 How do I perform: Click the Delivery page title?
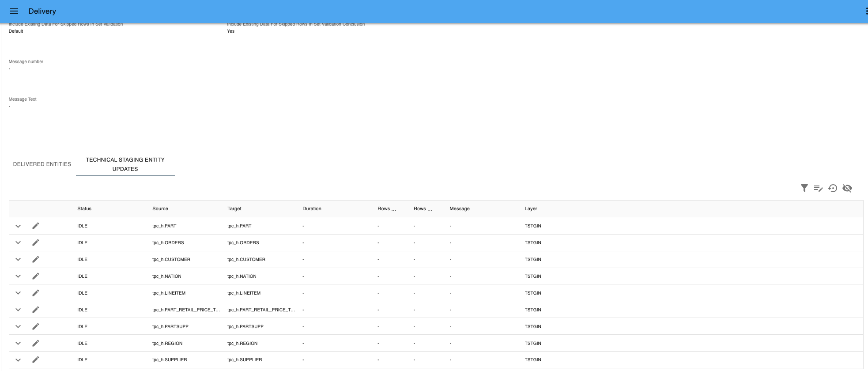click(42, 11)
